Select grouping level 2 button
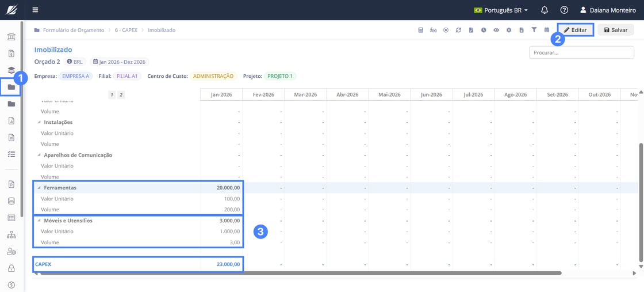Viewport: 644px width, 292px height. tap(121, 95)
